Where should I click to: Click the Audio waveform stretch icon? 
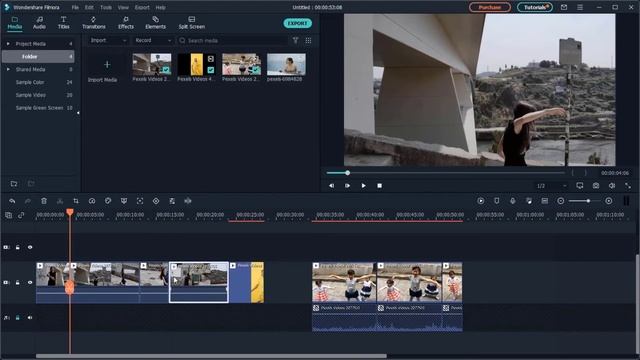tap(188, 201)
